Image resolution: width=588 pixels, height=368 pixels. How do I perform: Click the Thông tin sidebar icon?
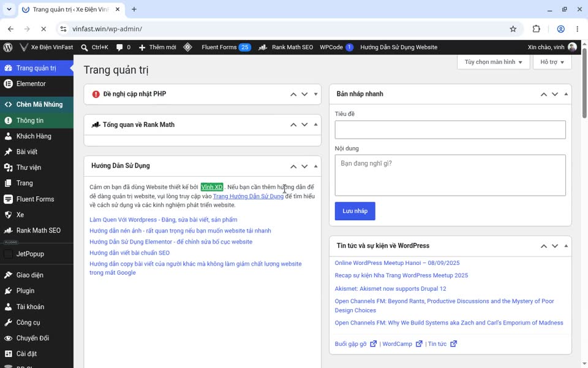[8, 121]
